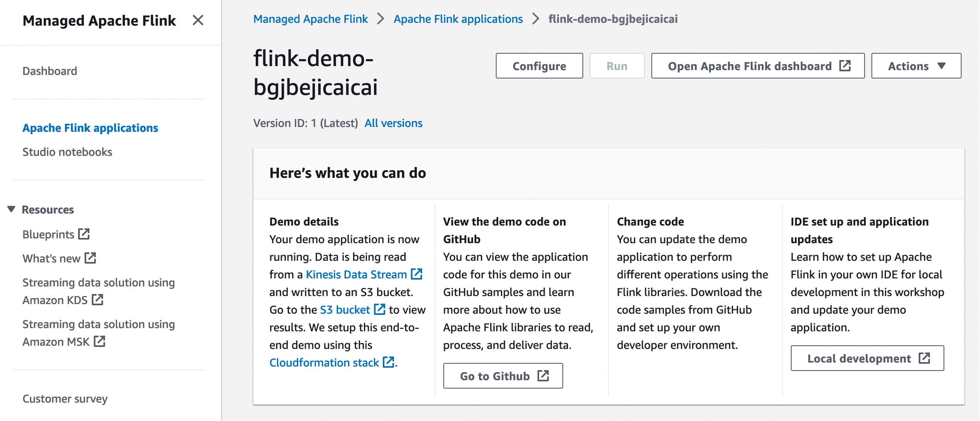Open Streaming data solution using Amazon MSK
Viewport: 980px width, 421px height.
(99, 333)
